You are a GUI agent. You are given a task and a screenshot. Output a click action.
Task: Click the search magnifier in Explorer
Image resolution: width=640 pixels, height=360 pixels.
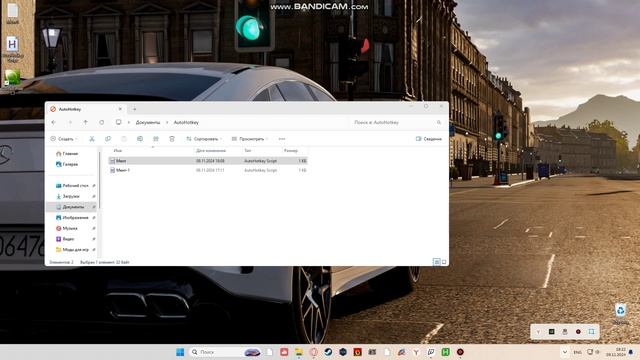tap(439, 122)
